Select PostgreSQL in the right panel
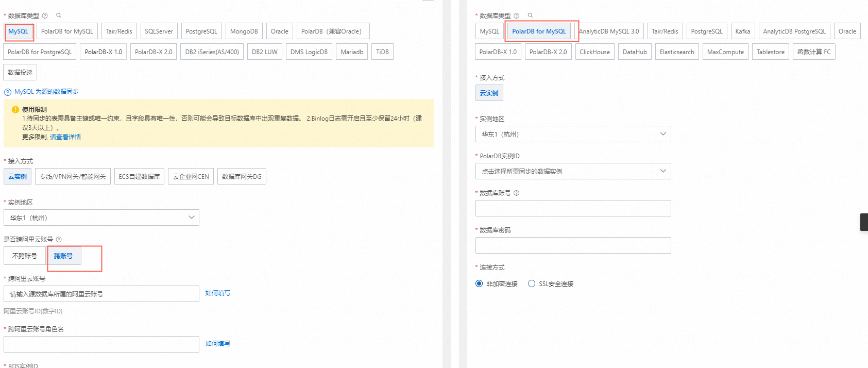 [707, 31]
